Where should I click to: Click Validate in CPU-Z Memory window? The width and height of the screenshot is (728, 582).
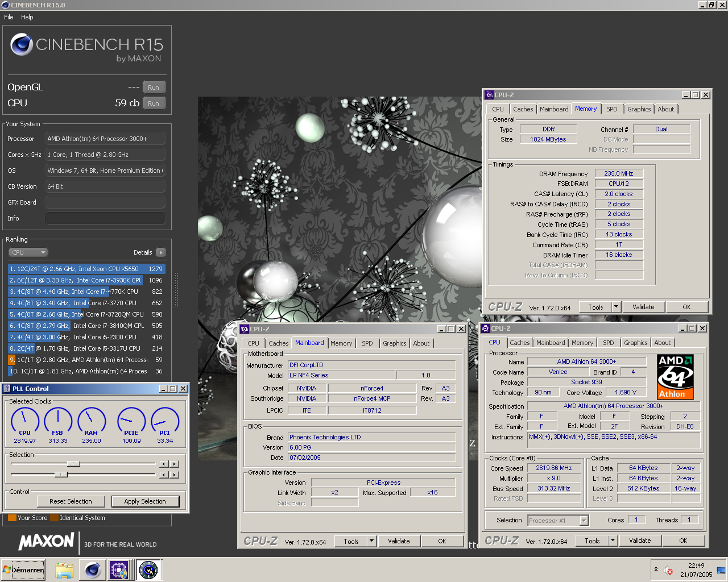coord(643,307)
